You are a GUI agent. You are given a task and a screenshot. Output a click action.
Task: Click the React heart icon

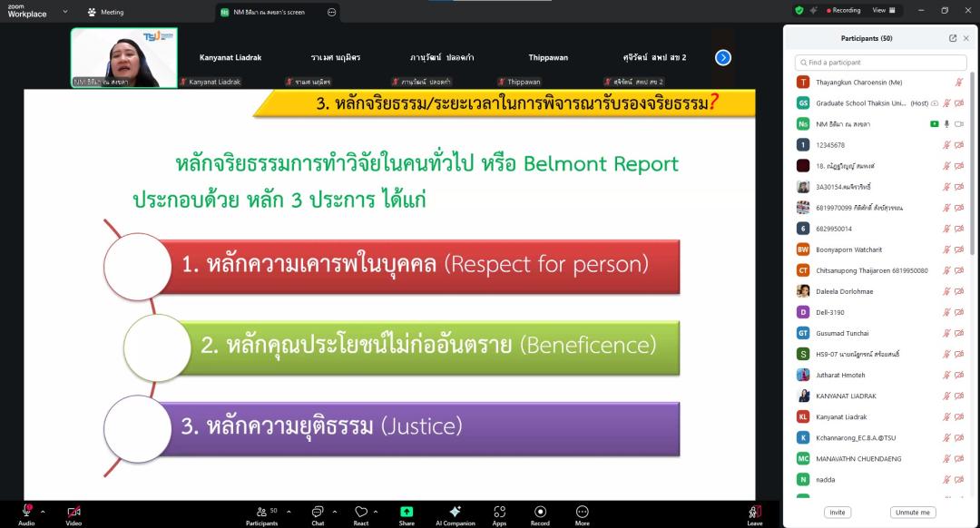coord(360,512)
